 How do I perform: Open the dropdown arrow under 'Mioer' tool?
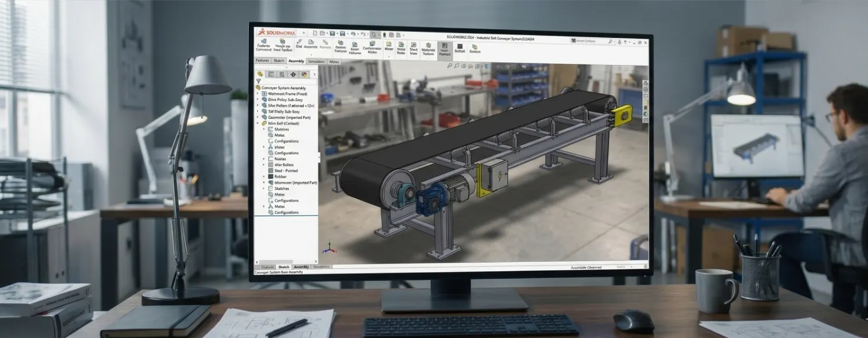[389, 57]
